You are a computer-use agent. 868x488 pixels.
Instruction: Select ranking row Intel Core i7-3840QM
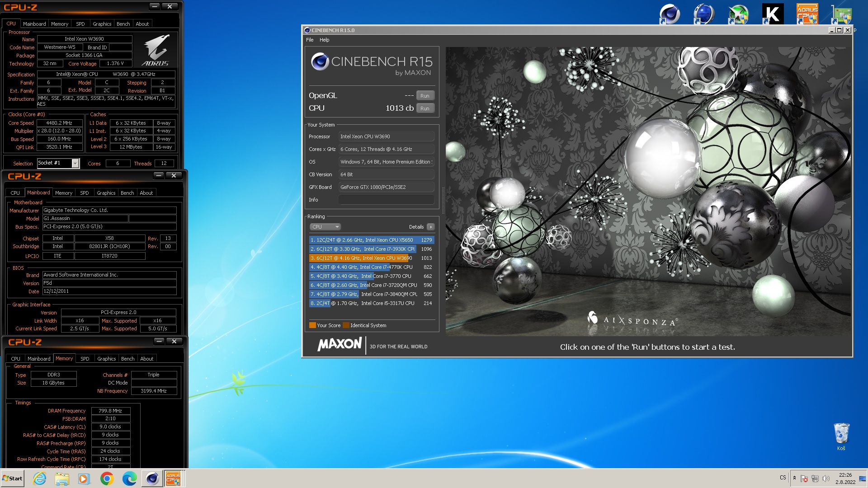372,294
